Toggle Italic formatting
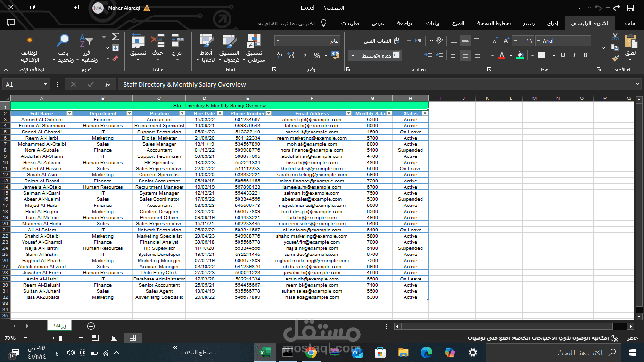Screen dimensions: 644x362 pos(574,55)
